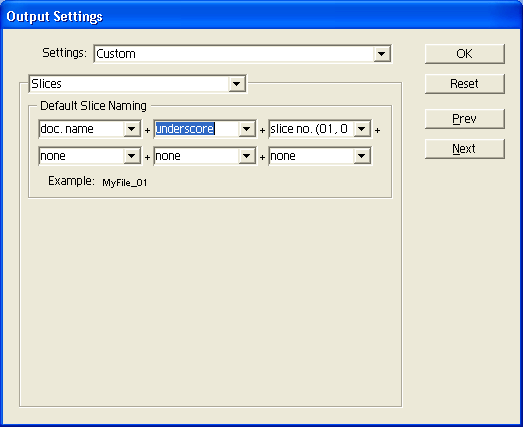523x427 pixels.
Task: Open arrow of none box below doc. name
Action: pos(132,156)
